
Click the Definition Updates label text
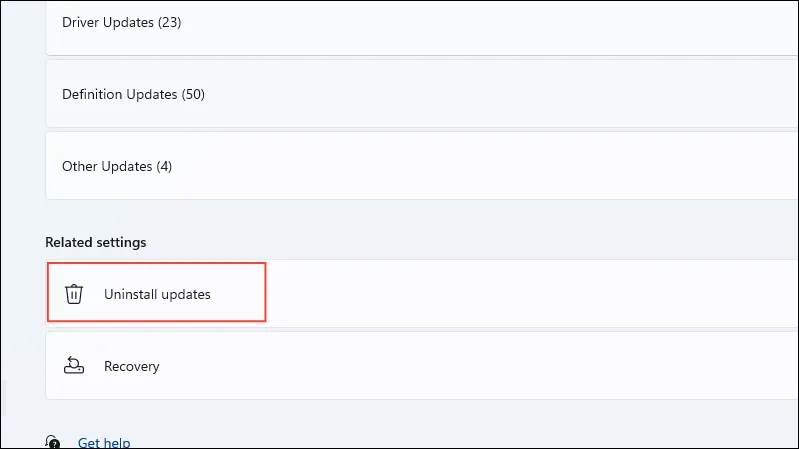tap(120, 94)
